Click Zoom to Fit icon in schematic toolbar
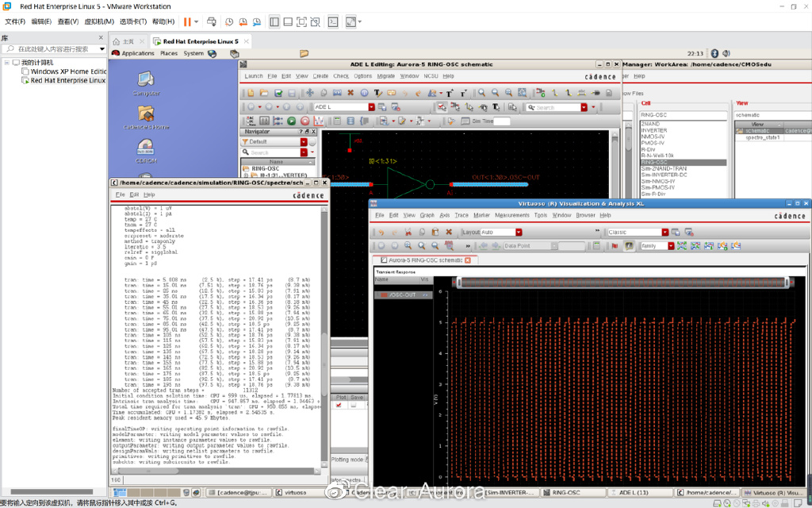This screenshot has height=508, width=812. (x=508, y=93)
